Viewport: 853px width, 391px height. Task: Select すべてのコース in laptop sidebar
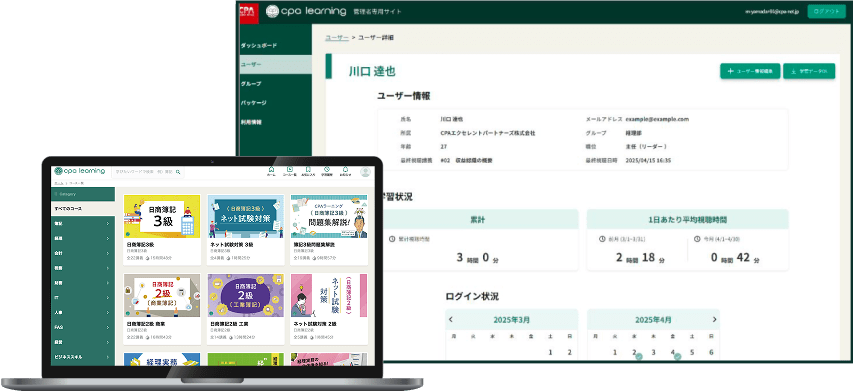83,209
